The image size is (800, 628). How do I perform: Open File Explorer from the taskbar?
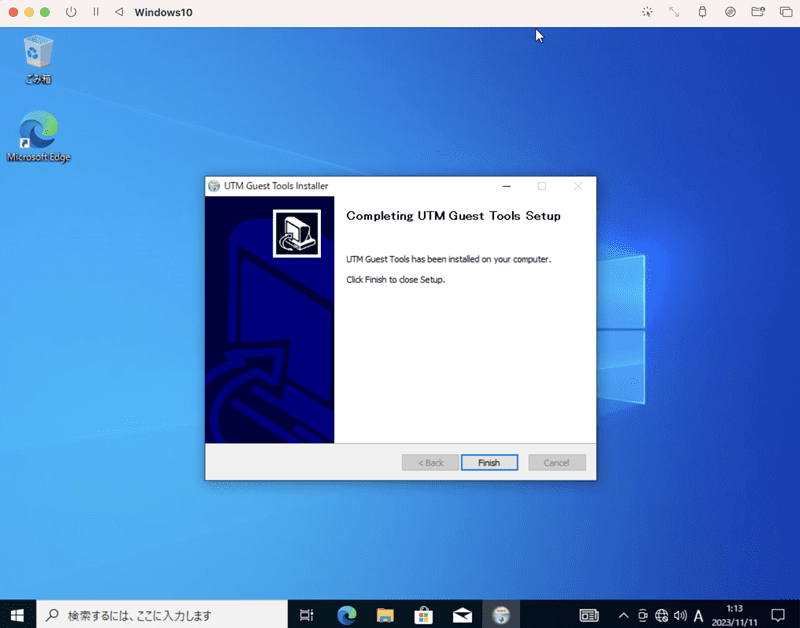click(385, 615)
